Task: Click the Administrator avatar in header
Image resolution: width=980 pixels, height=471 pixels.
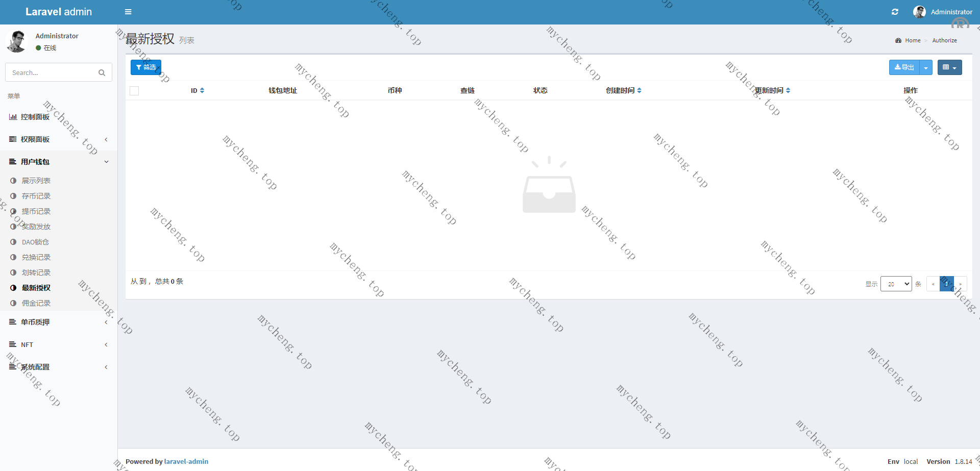Action: (919, 12)
